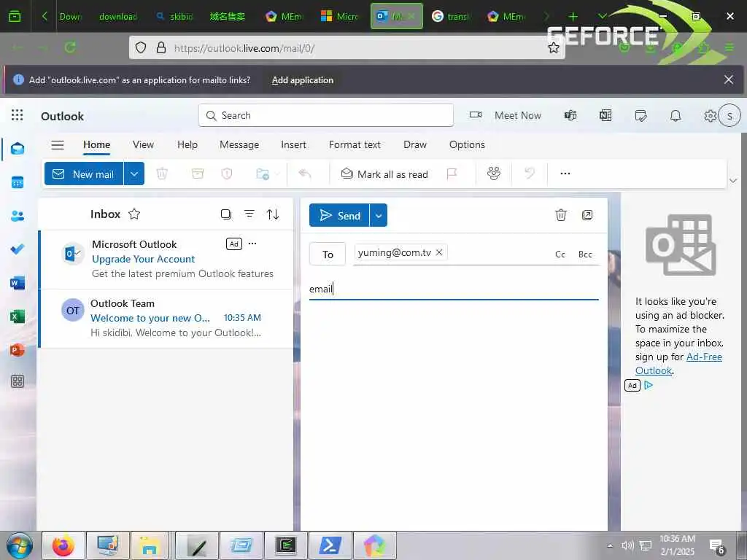Toggle Inbox as favorite star
The image size is (747, 560).
134,214
